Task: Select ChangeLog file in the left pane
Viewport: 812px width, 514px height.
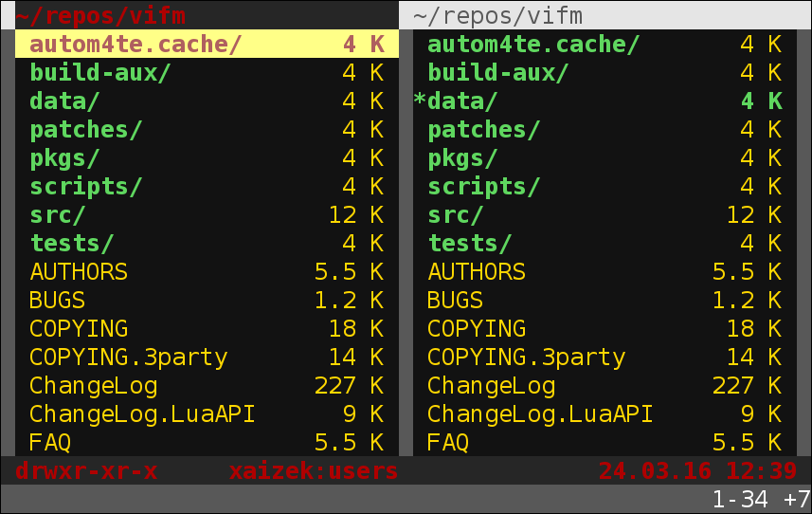Action: tap(208, 386)
